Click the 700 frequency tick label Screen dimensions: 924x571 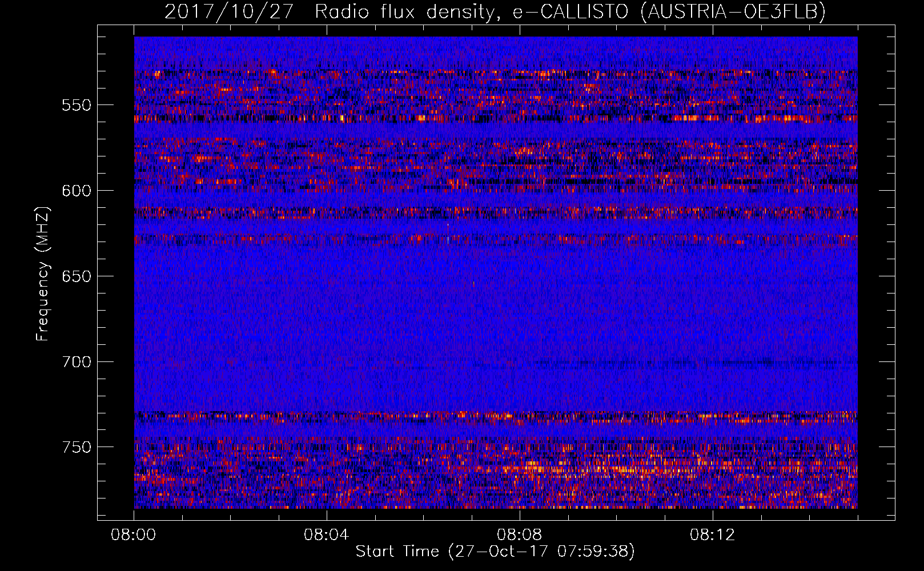click(x=77, y=362)
